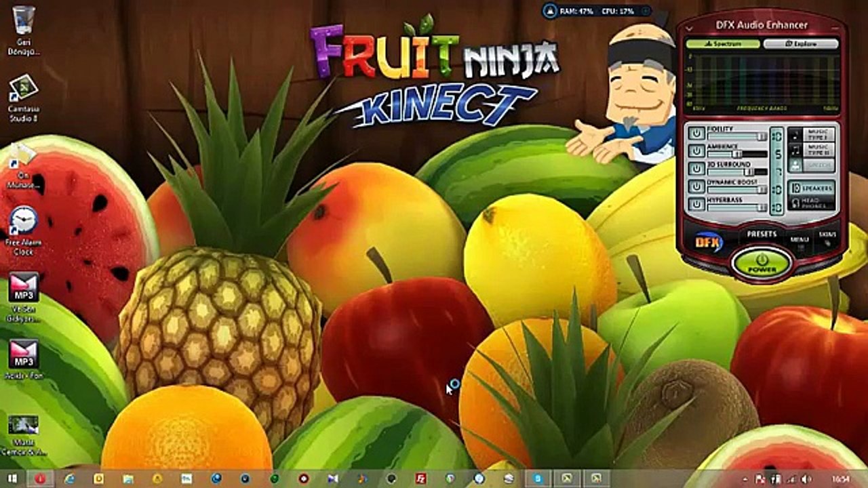Open the Recycle Bin desktop icon
Screen dimensions: 868x488
coord(24,29)
